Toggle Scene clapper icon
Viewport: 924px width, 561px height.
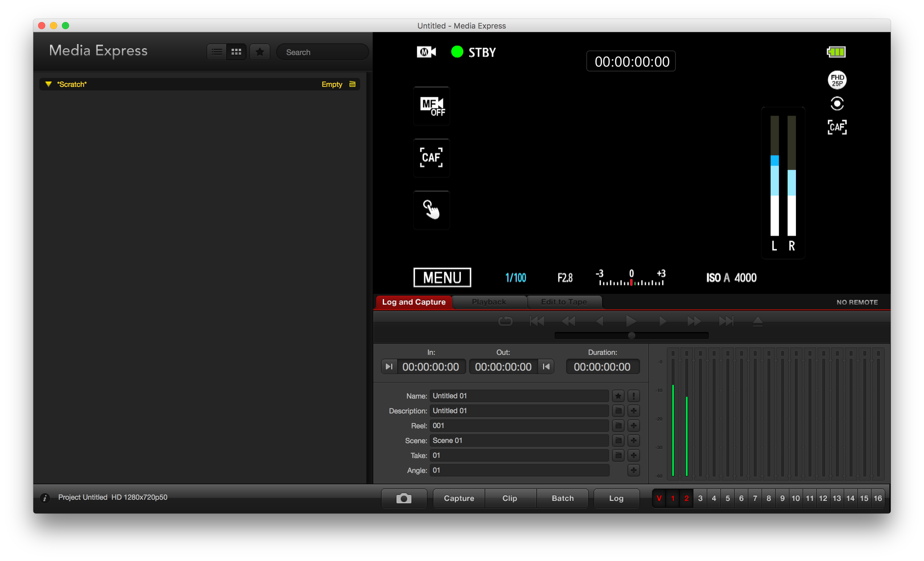[x=618, y=440]
